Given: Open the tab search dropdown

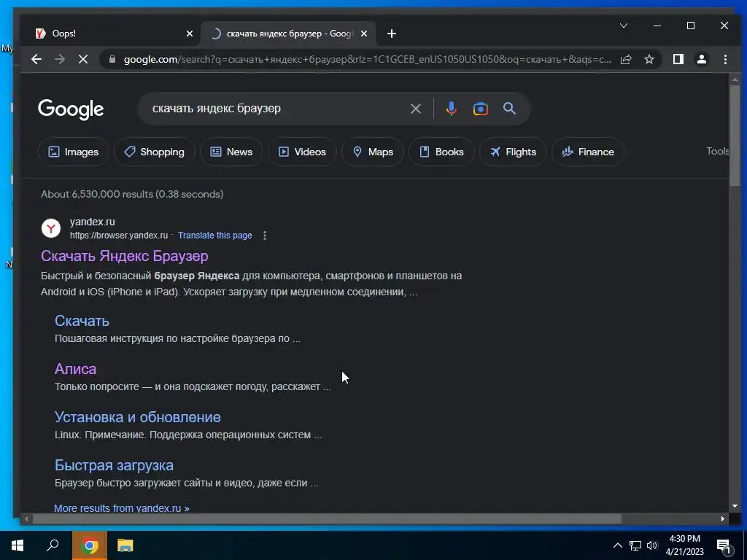Looking at the screenshot, I should [x=624, y=26].
